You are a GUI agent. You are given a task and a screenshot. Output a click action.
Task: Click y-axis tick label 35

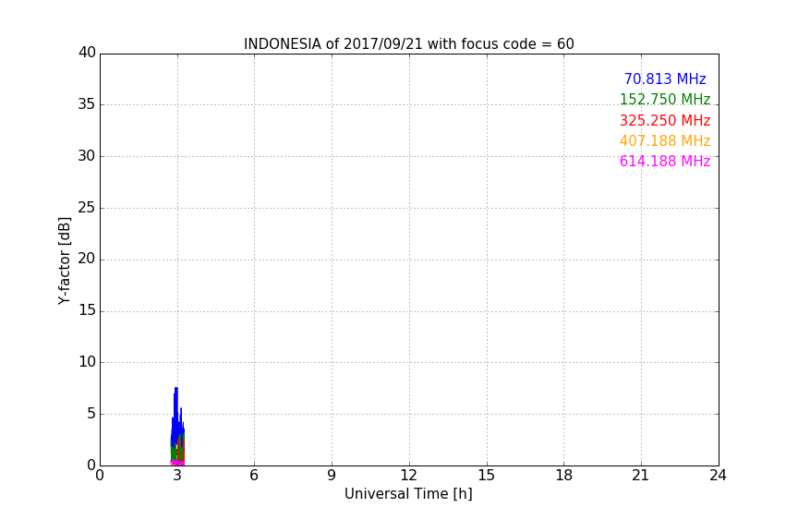click(x=87, y=104)
